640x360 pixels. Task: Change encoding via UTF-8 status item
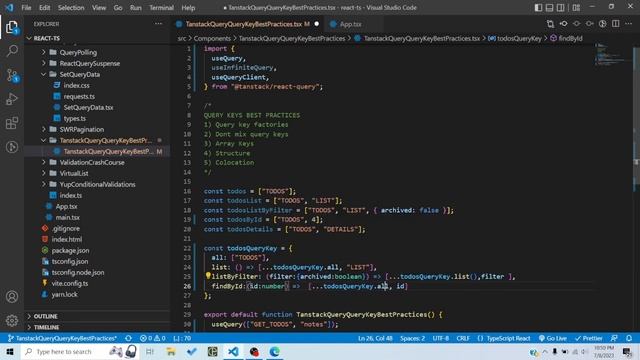440,338
